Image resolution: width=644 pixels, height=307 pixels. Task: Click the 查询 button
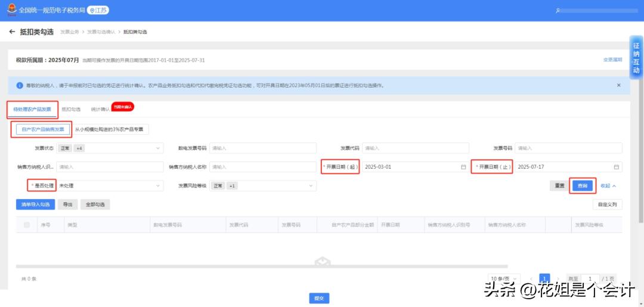583,186
